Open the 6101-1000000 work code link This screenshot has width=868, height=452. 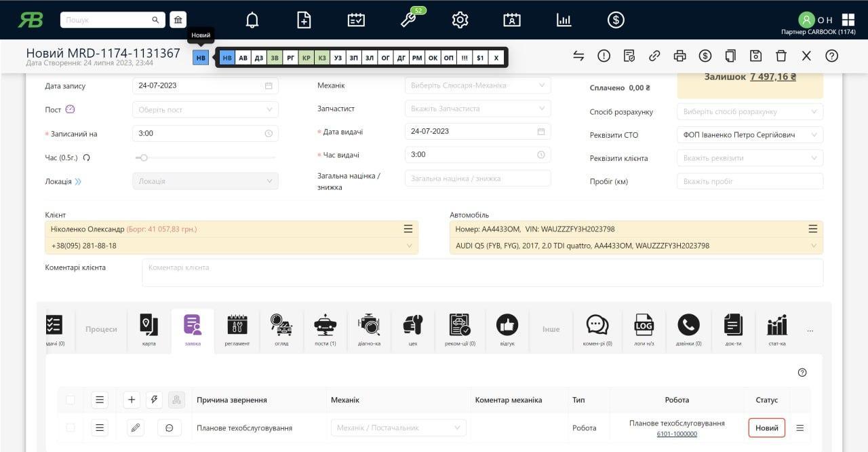point(677,434)
